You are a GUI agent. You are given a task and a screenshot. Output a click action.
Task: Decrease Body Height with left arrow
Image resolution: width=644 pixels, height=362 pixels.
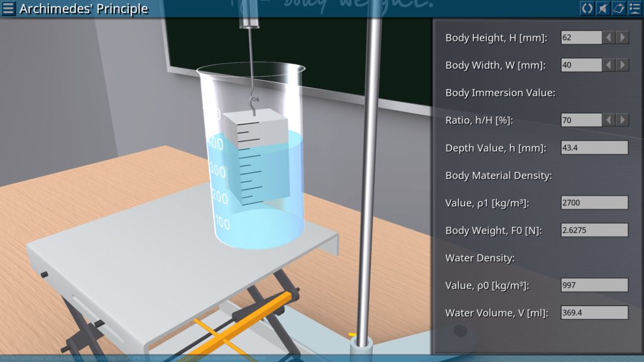pyautogui.click(x=609, y=38)
